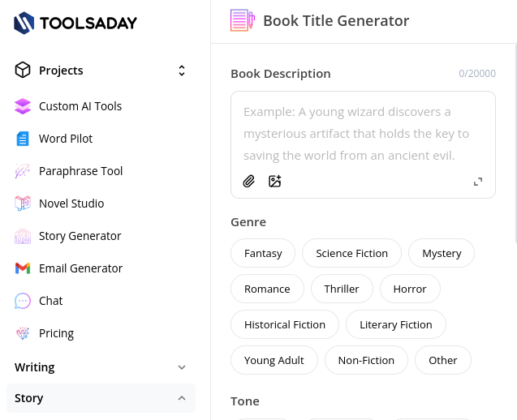Select the Fantasy genre chip

tap(263, 253)
